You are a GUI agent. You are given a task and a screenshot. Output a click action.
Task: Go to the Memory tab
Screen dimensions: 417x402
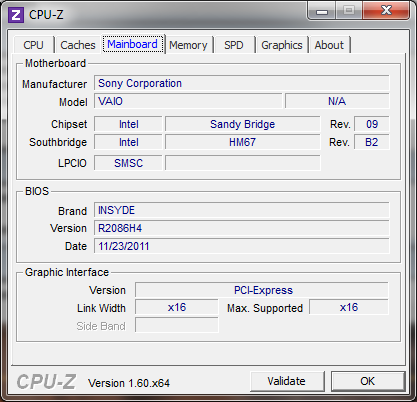point(188,45)
